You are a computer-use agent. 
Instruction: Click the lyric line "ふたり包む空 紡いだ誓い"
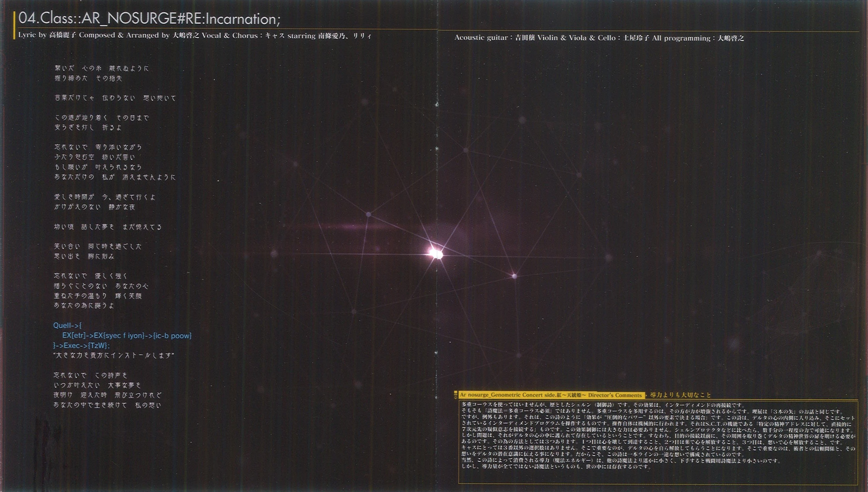(95, 157)
